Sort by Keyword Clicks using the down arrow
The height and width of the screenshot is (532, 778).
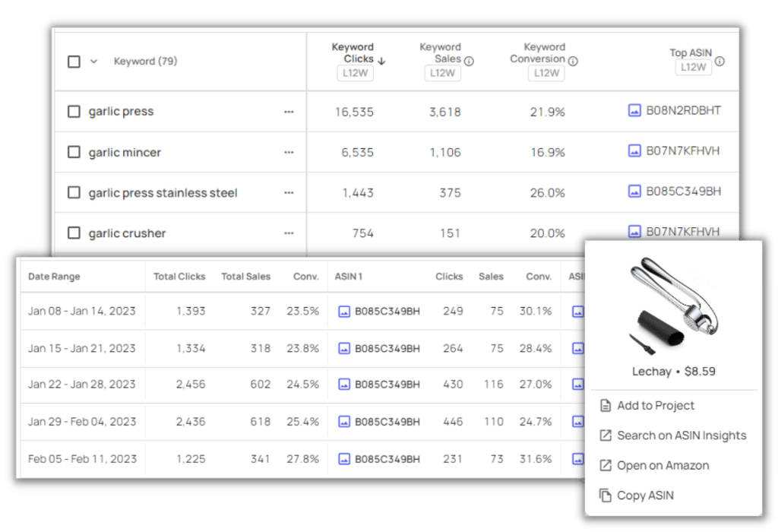click(381, 61)
